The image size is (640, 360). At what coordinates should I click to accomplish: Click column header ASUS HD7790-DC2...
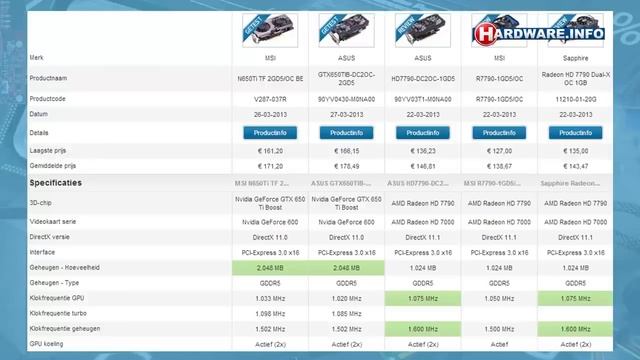coord(418,184)
